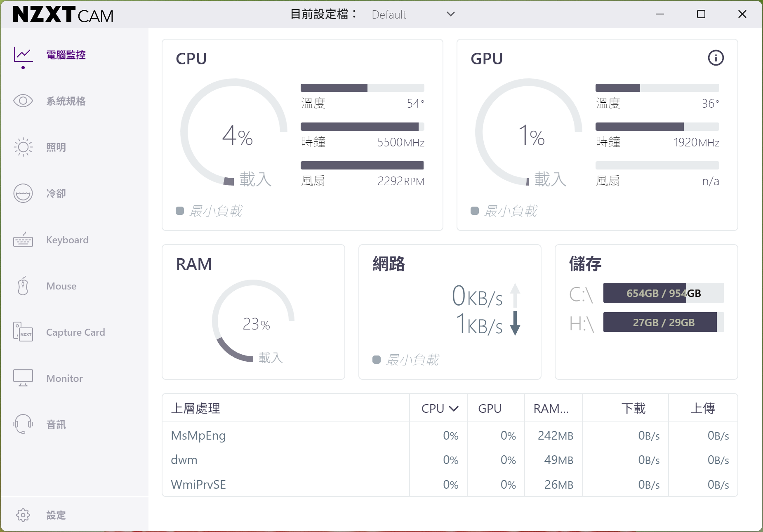Click the NZXT CAM logo

63,14
